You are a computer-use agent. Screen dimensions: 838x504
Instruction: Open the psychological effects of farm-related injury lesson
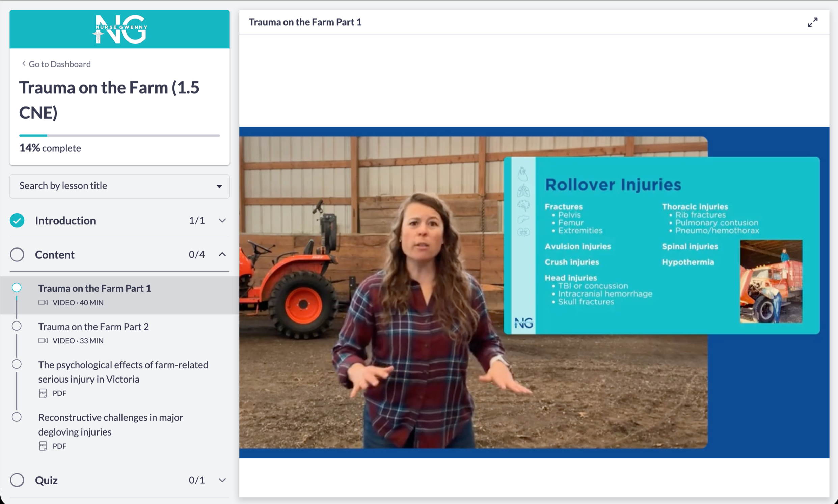(123, 372)
